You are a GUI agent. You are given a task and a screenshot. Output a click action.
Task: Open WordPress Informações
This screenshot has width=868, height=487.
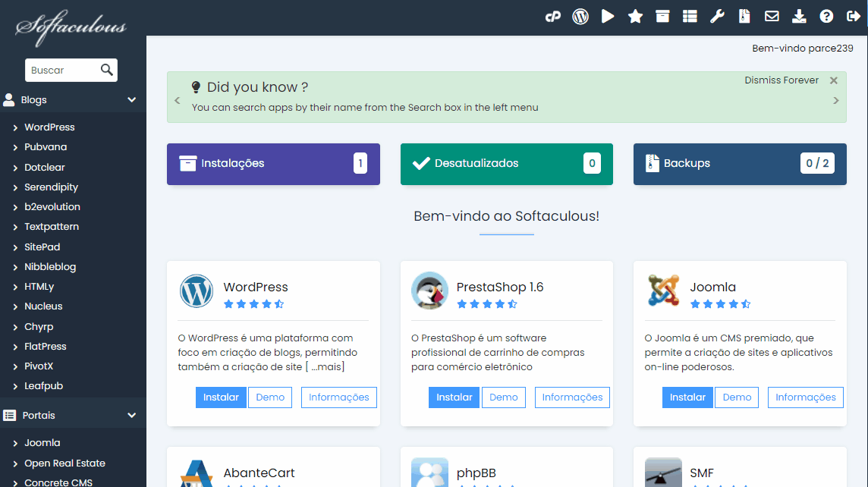[x=339, y=397]
